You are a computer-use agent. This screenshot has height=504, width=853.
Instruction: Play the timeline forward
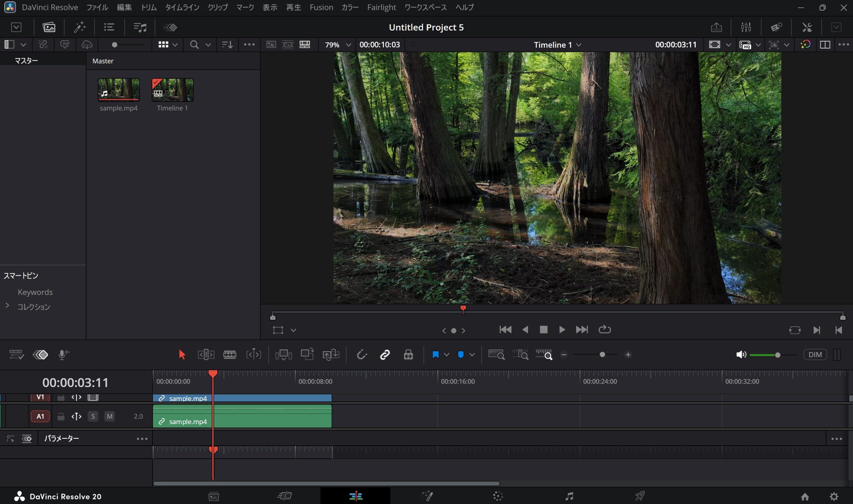pos(562,329)
